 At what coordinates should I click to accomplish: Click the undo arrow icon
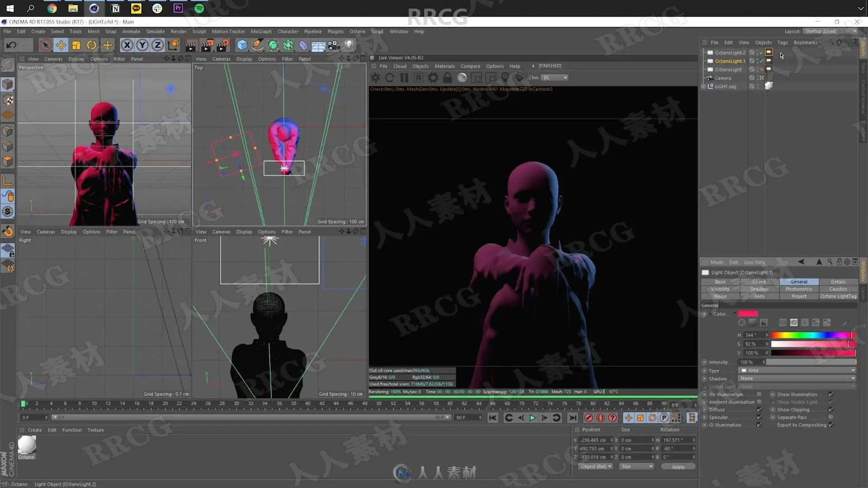[12, 45]
